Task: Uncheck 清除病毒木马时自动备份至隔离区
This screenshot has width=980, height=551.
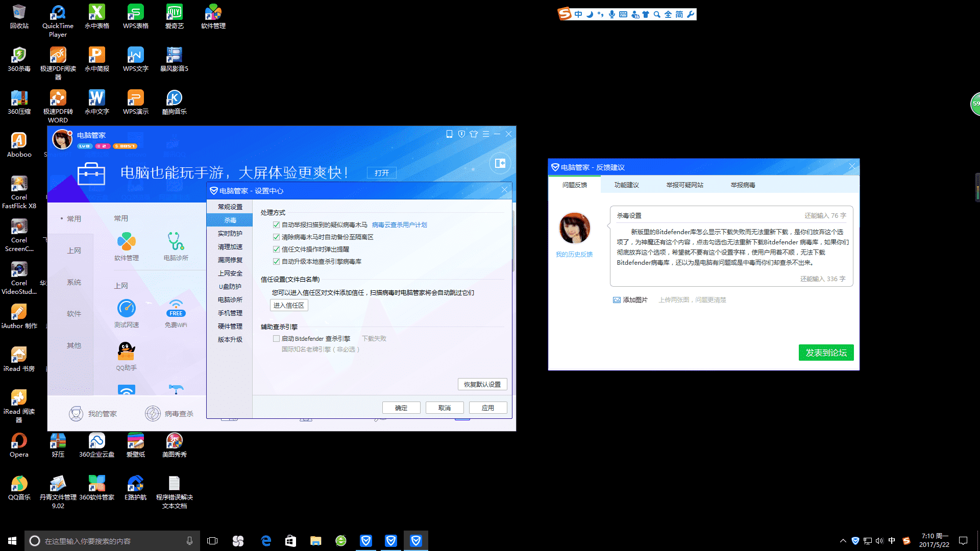Action: (x=276, y=237)
